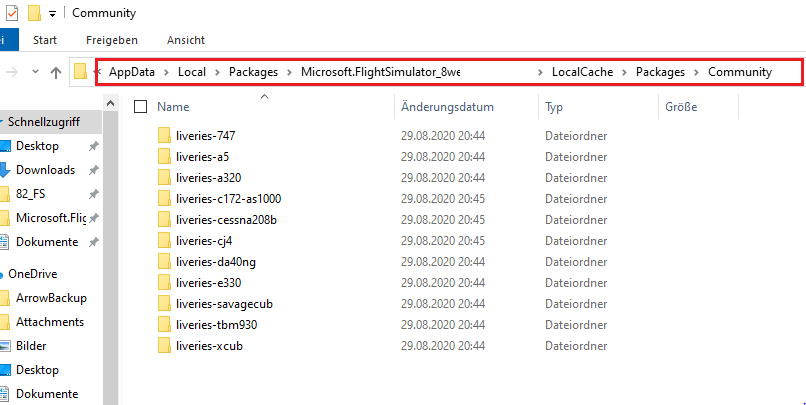Expand the chevron after AppData in path
This screenshot has width=806, height=405.
pos(167,72)
